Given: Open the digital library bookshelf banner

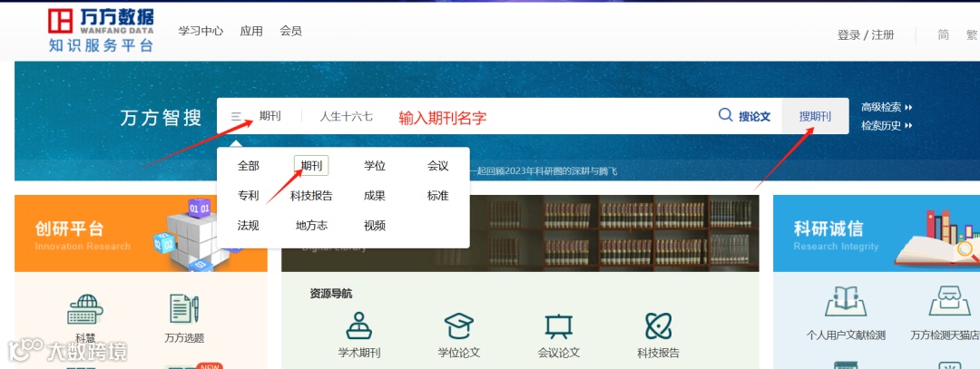Looking at the screenshot, I should 520,234.
